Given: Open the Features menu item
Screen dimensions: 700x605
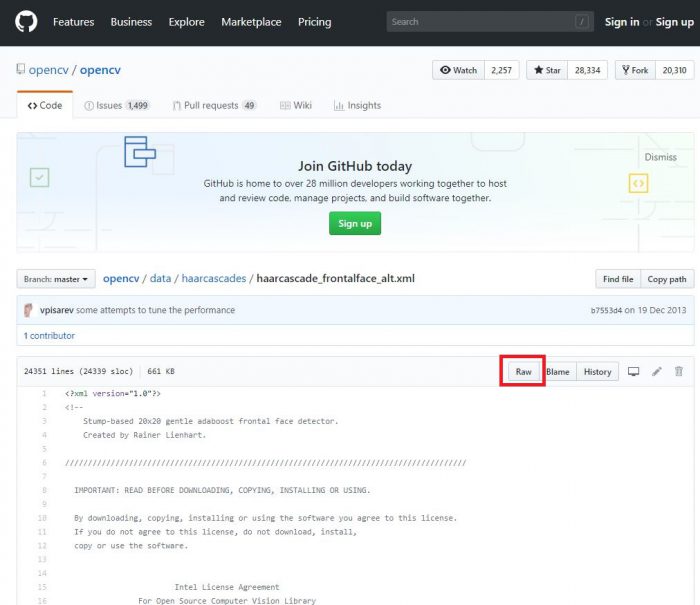Looking at the screenshot, I should click(x=74, y=22).
